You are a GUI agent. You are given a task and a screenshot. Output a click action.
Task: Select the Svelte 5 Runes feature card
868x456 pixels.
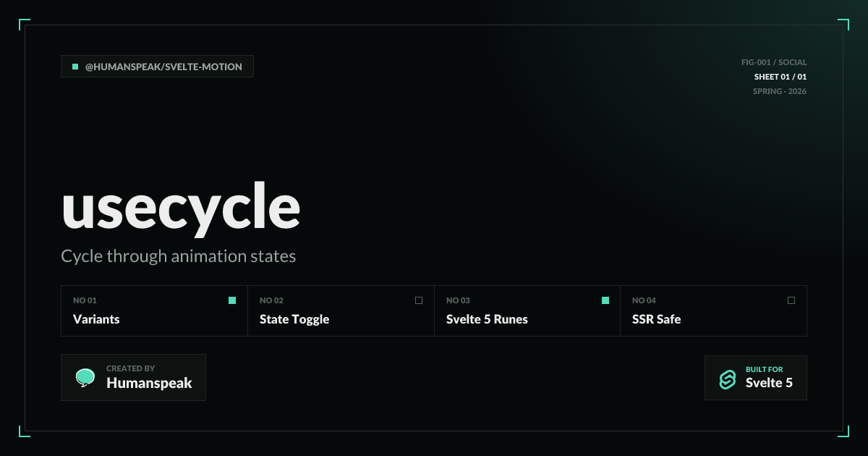[527, 311]
